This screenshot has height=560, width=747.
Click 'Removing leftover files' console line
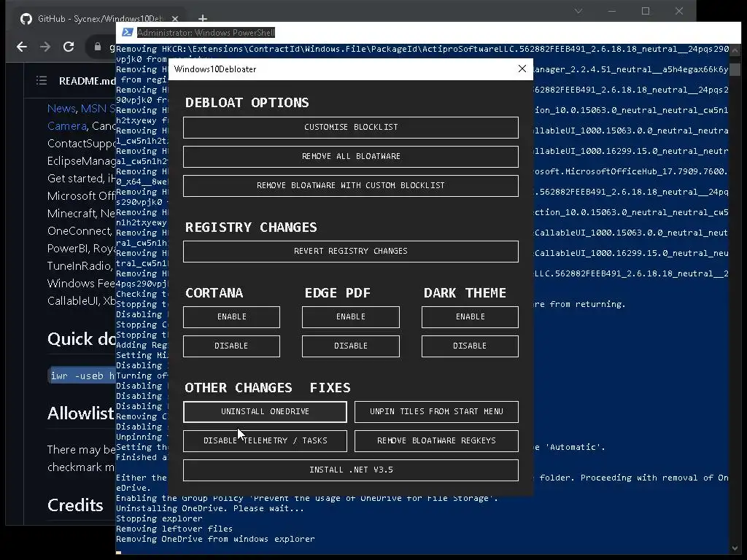click(x=174, y=529)
